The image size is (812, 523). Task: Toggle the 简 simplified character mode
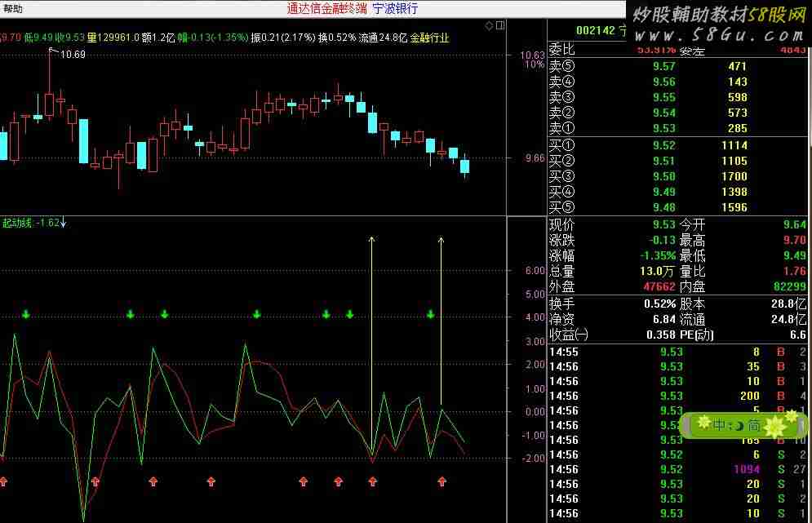pyautogui.click(x=754, y=425)
